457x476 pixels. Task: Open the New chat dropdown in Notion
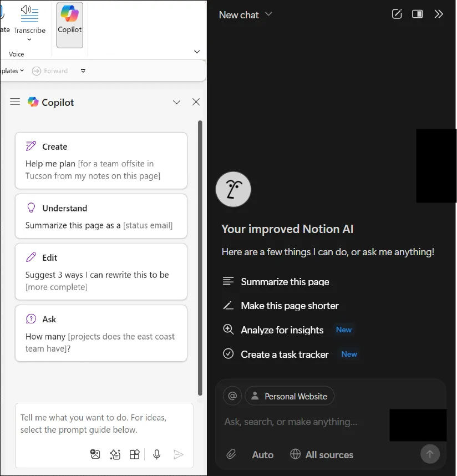coord(246,14)
